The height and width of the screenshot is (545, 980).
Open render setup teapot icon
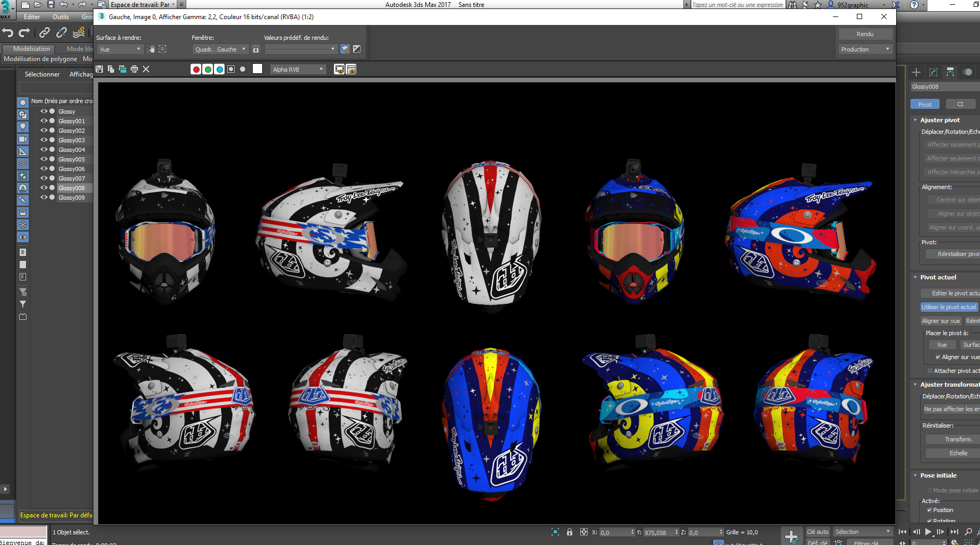pos(345,49)
